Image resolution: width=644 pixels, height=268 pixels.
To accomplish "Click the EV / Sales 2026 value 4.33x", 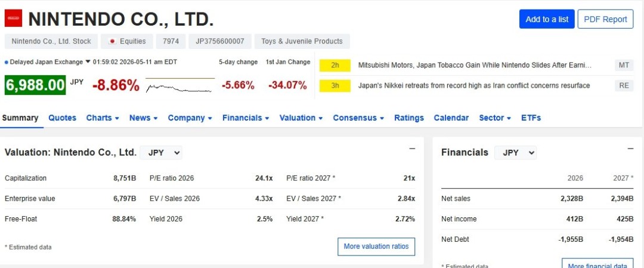I will [x=264, y=199].
